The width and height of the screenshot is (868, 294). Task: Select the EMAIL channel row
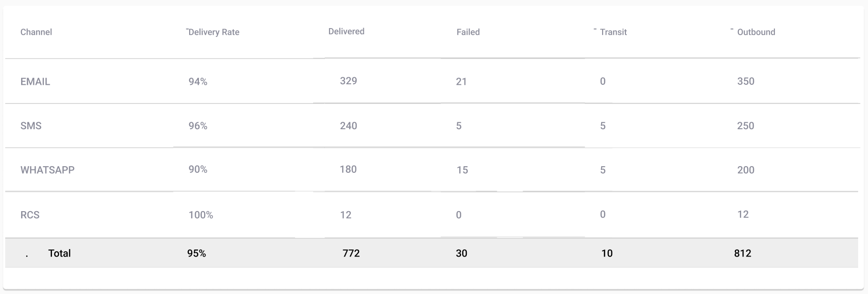pos(432,81)
